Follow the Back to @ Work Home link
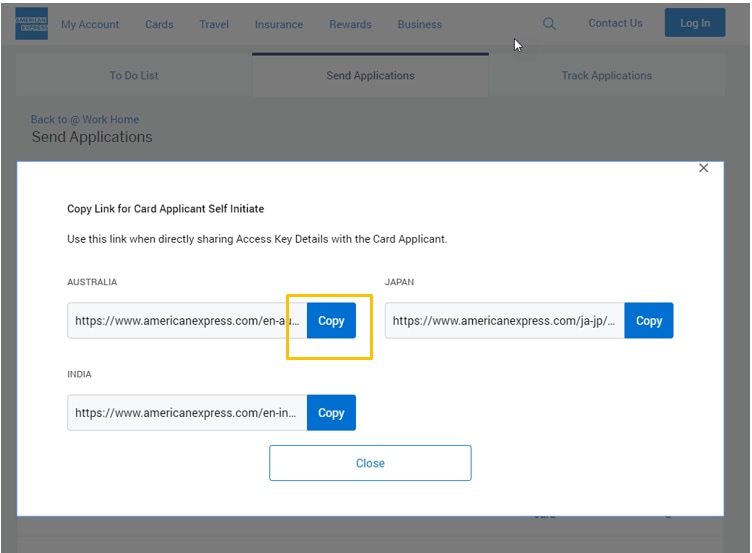The image size is (752, 553). pyautogui.click(x=85, y=120)
